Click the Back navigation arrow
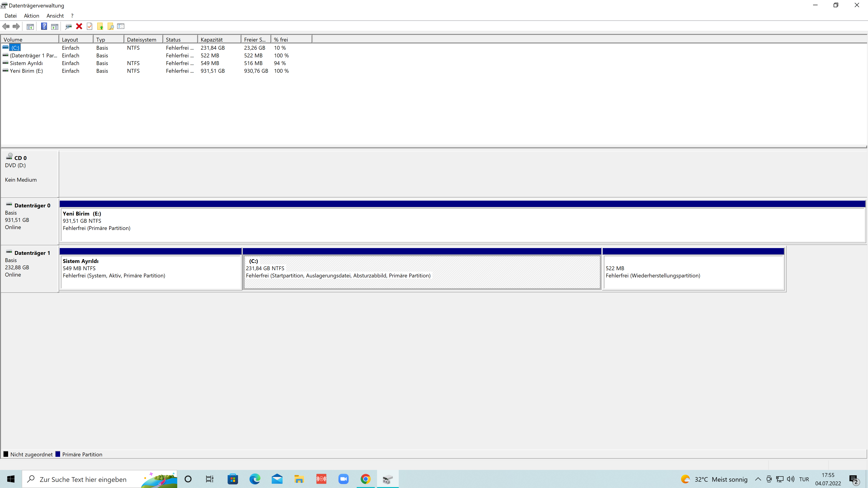Image resolution: width=868 pixels, height=488 pixels. (x=6, y=26)
